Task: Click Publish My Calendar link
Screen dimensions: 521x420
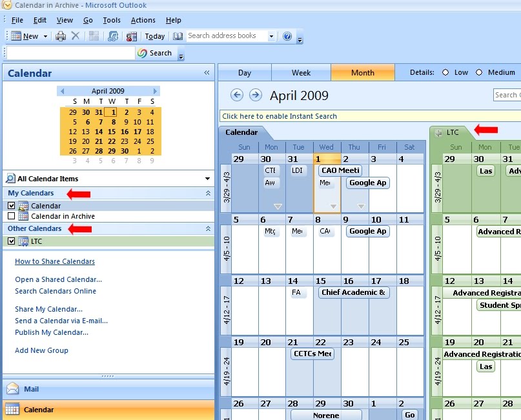Action: (52, 332)
